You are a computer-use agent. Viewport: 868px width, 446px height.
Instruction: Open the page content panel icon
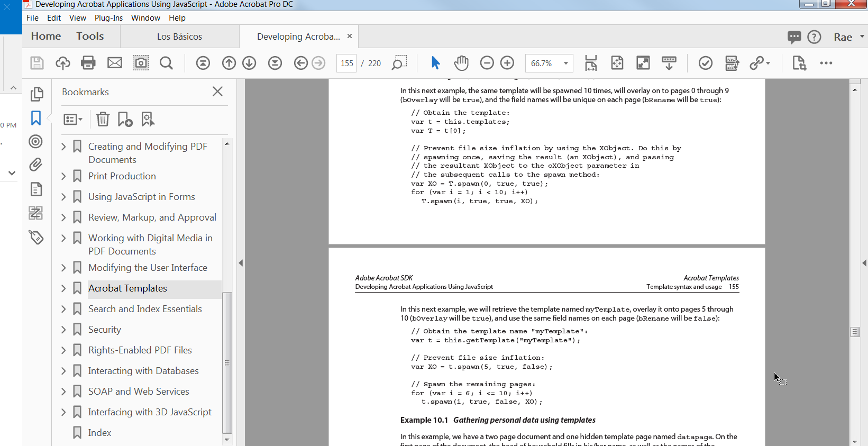click(x=36, y=189)
